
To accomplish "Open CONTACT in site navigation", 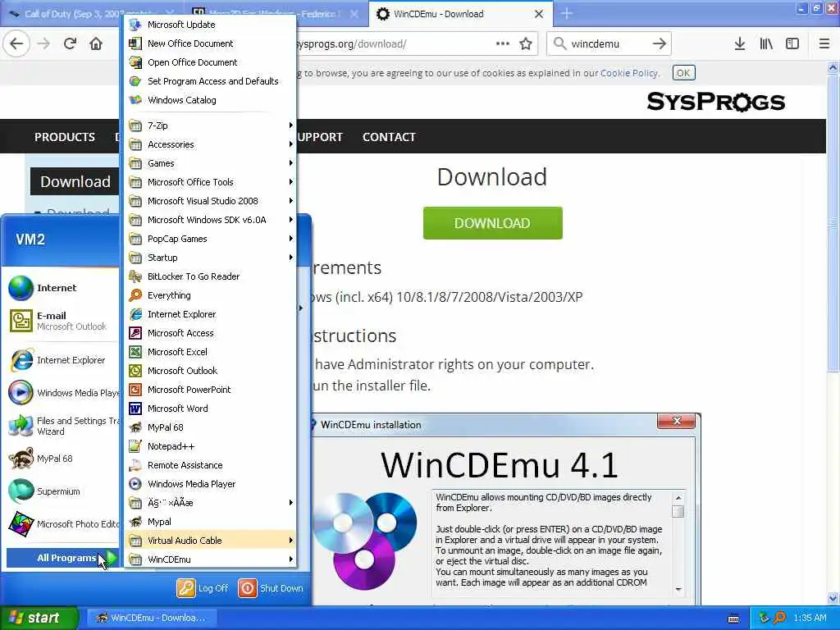I will 389,137.
